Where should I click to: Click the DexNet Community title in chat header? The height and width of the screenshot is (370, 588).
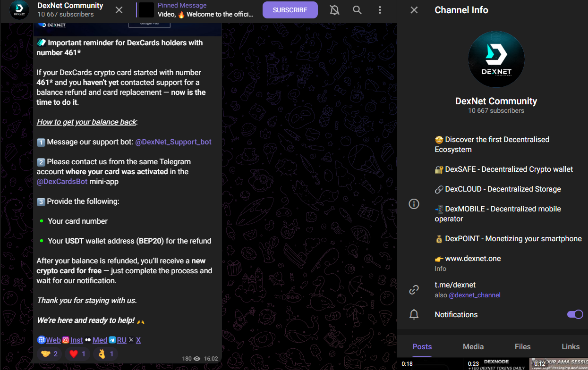70,6
